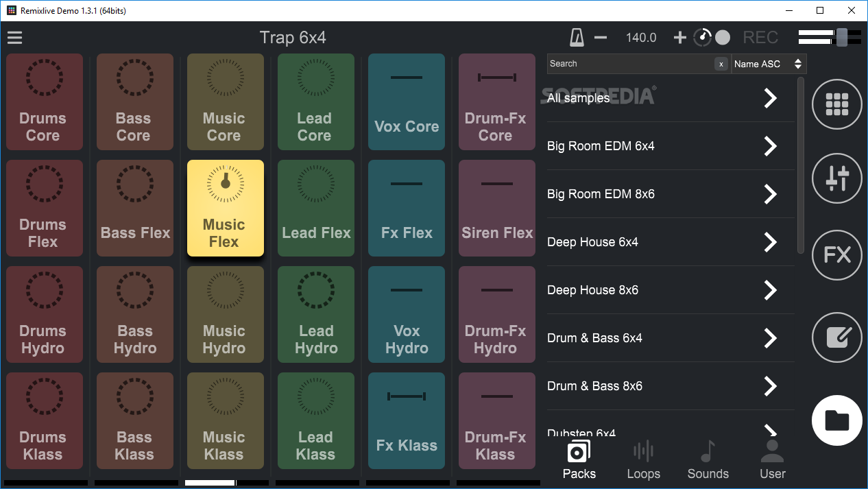Image resolution: width=868 pixels, height=489 pixels.
Task: Trigger the Vox Hydro pad
Action: (x=407, y=315)
